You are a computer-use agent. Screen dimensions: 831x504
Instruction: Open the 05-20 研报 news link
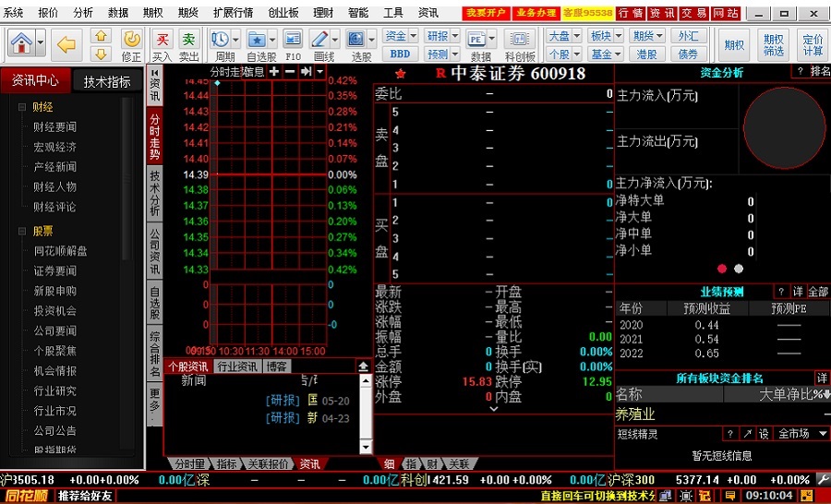click(x=307, y=401)
